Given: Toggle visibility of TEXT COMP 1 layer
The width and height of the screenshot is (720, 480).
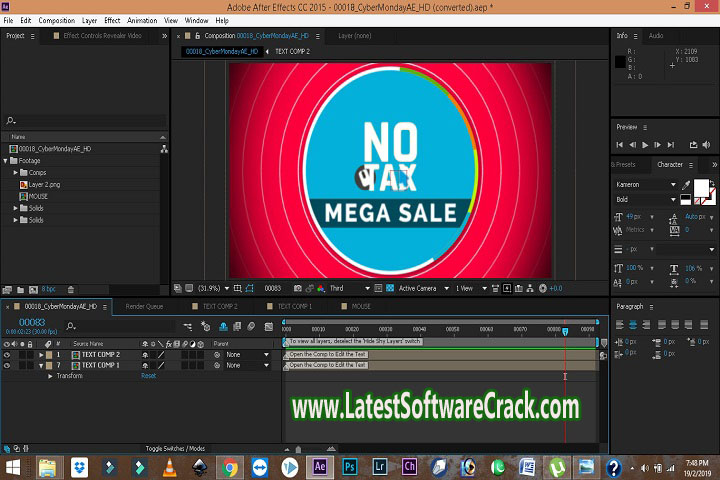Looking at the screenshot, I should click(7, 365).
